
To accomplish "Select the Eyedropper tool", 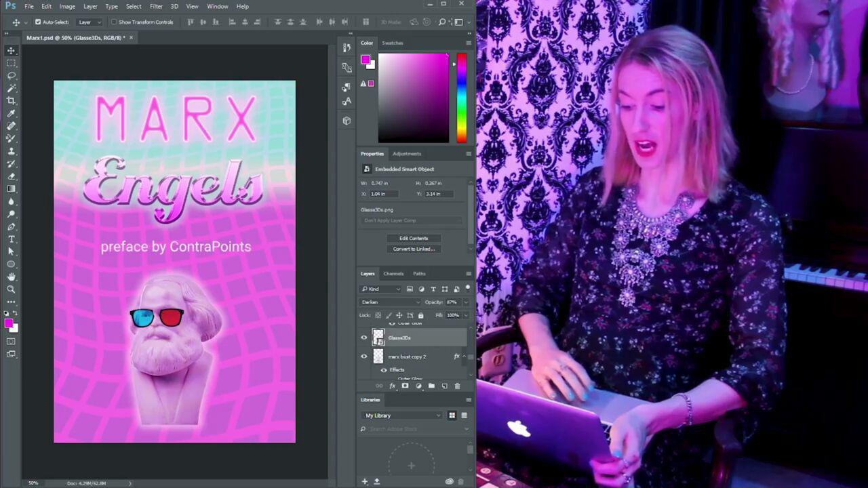I will click(11, 113).
